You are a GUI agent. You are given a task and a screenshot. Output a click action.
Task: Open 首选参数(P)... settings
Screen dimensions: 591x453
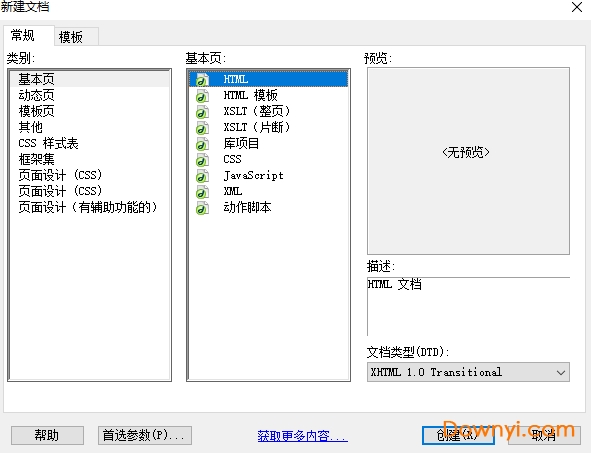pos(145,435)
